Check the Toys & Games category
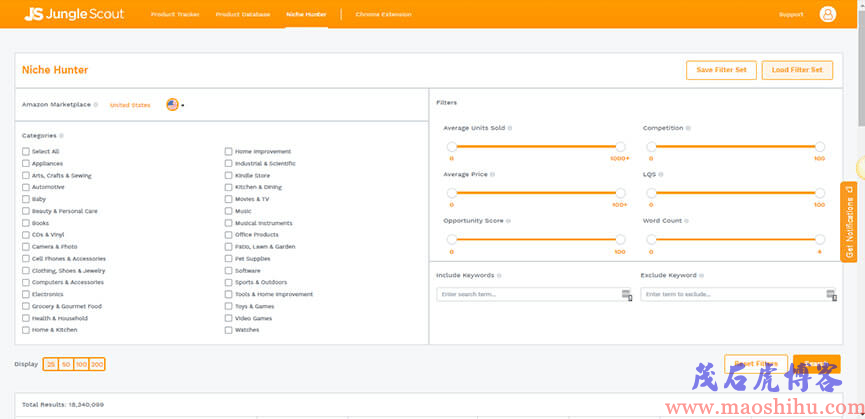The height and width of the screenshot is (419, 865). pyautogui.click(x=228, y=307)
